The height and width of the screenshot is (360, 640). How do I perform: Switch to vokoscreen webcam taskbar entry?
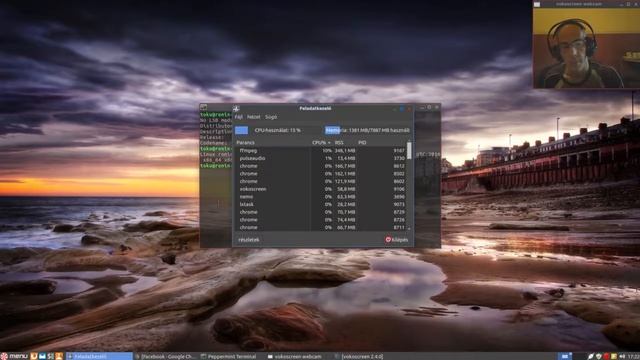[298, 356]
